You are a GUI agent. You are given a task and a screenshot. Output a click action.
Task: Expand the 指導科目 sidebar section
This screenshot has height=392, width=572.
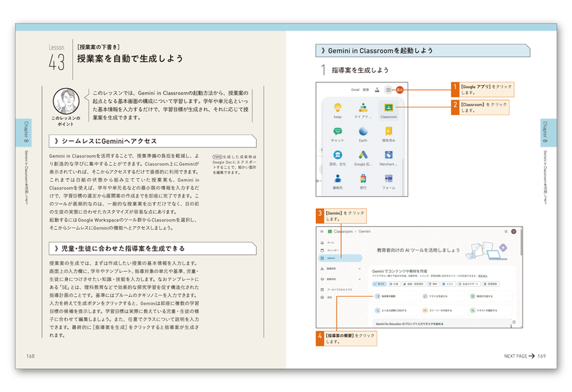click(340, 269)
